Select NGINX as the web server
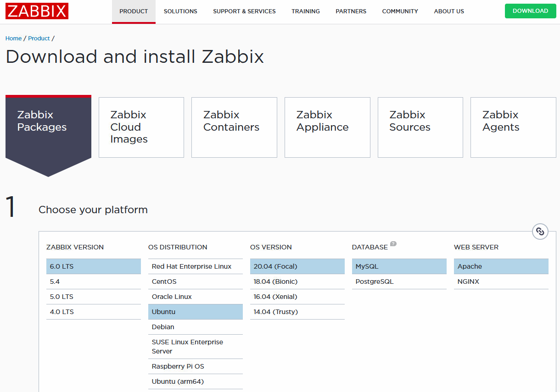This screenshot has height=392, width=560. click(501, 281)
